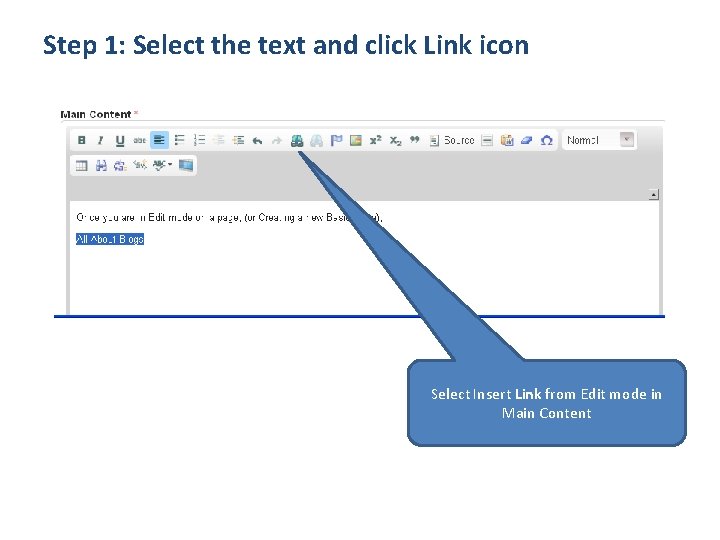Insert a horizontal line
720x540 pixels.
tap(487, 141)
